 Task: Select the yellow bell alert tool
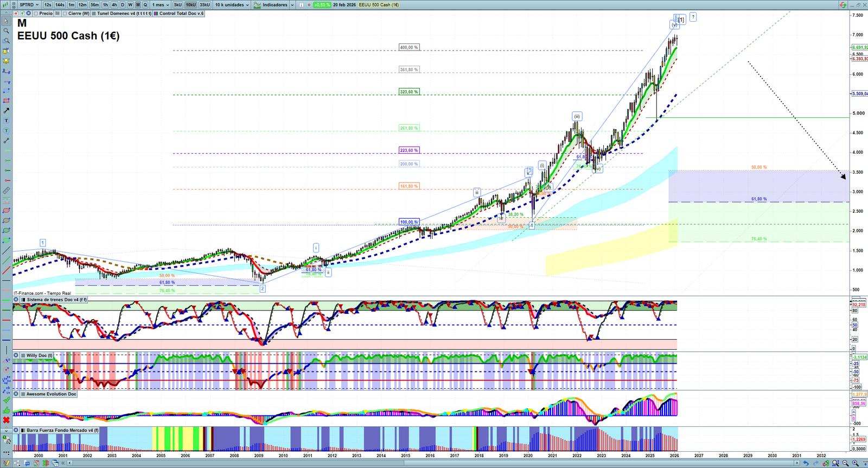click(x=6, y=61)
